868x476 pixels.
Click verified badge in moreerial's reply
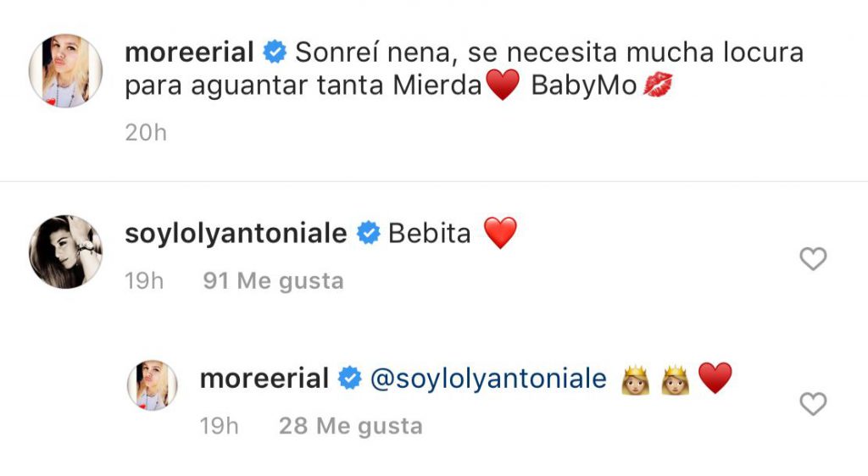(x=349, y=379)
